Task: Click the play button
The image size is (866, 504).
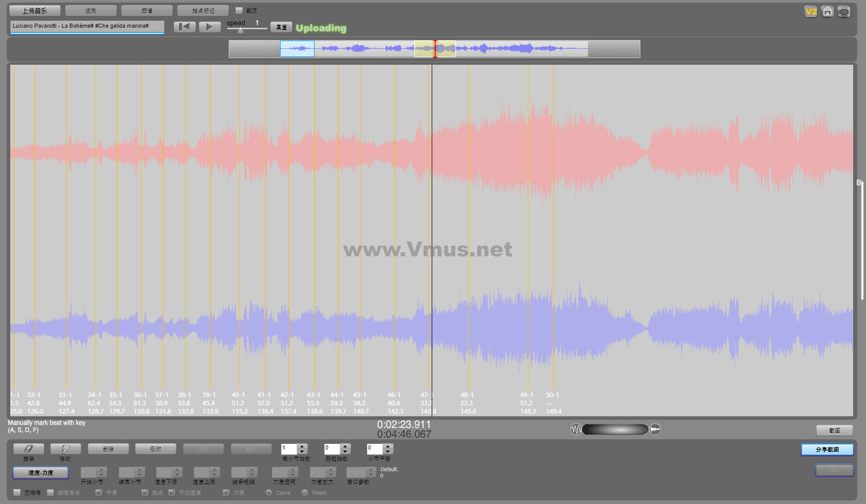Action: pyautogui.click(x=210, y=27)
